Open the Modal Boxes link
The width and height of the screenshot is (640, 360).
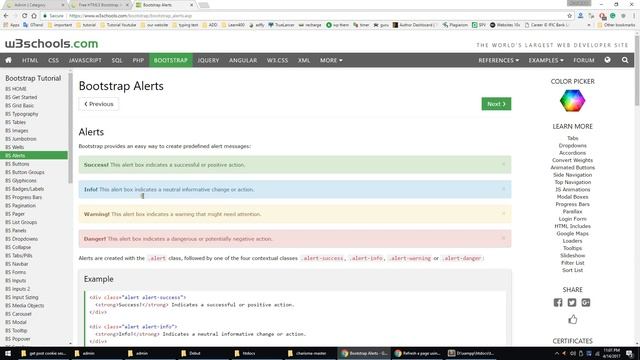tap(572, 197)
